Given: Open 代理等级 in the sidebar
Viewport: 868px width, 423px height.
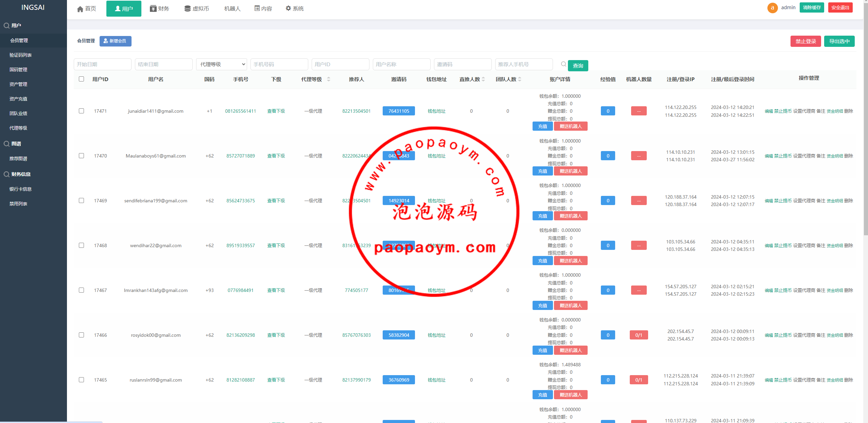Looking at the screenshot, I should coord(18,128).
